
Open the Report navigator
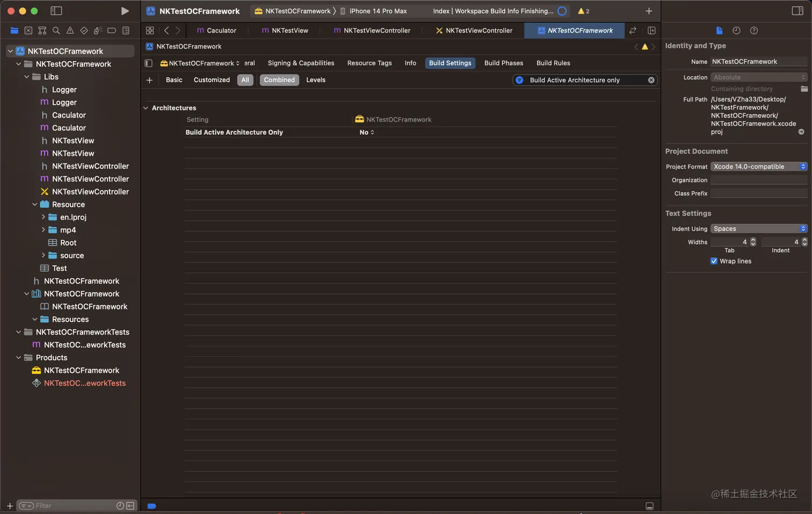pos(126,31)
